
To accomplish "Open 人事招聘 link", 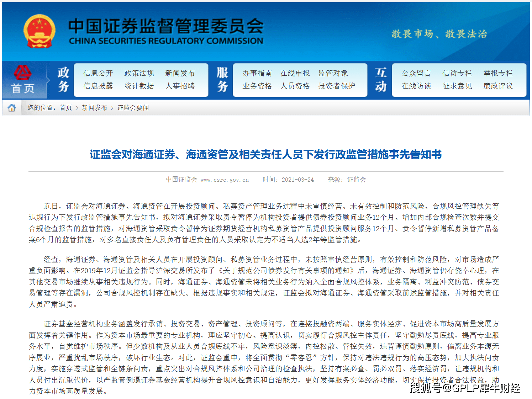I will pyautogui.click(x=180, y=86).
